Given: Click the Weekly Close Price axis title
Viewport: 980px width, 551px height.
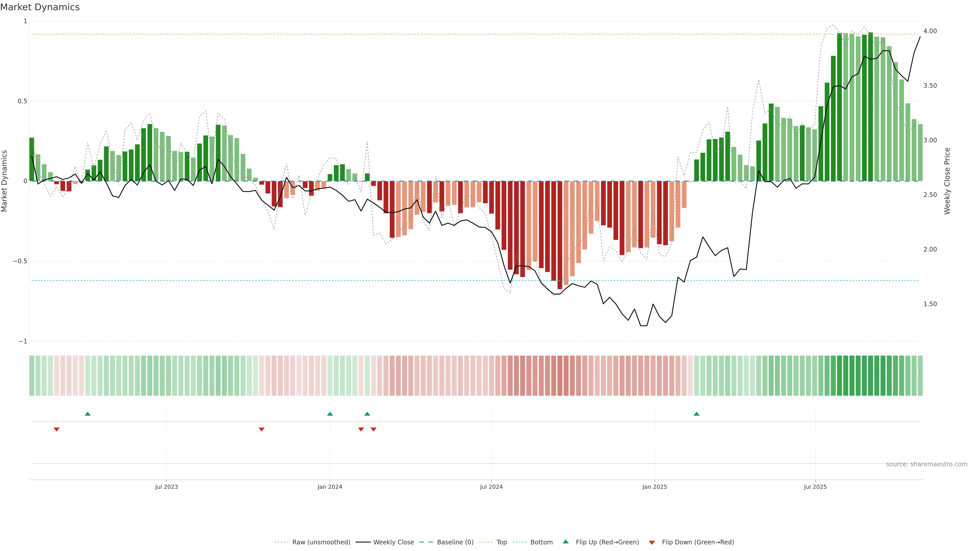Looking at the screenshot, I should 947,181.
